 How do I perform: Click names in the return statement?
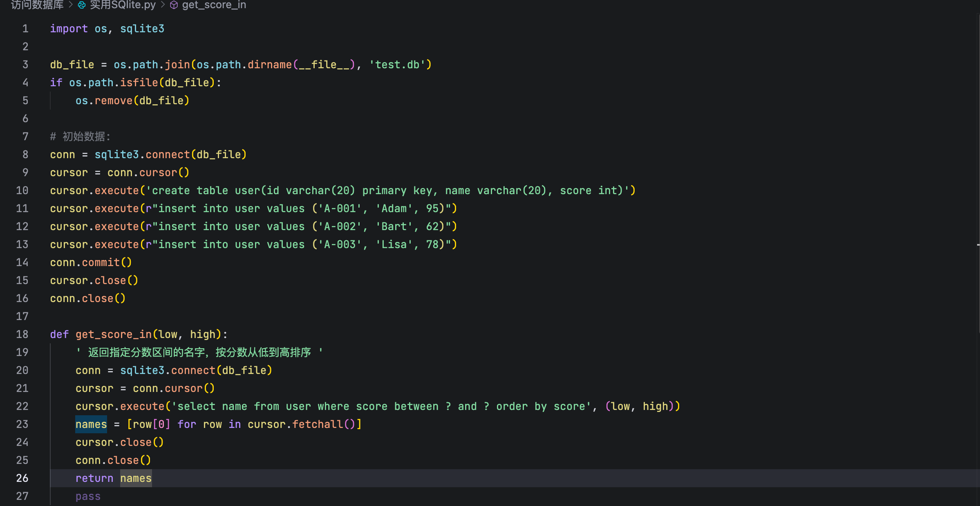[x=136, y=478]
